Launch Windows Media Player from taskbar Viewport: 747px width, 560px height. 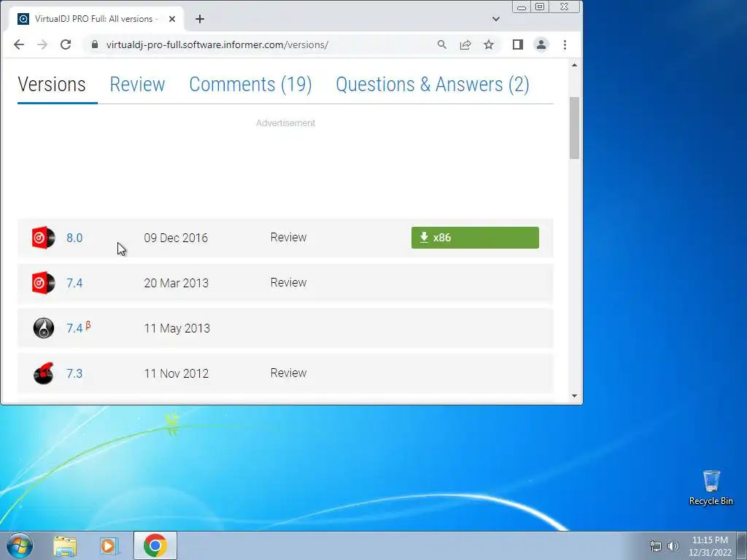coord(109,545)
